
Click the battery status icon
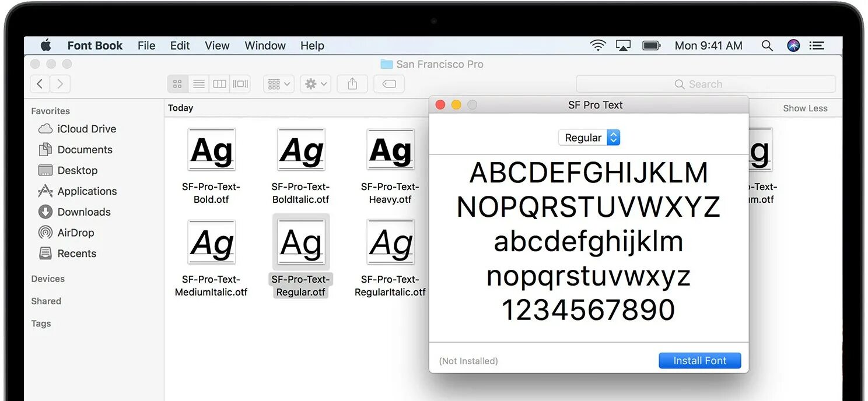pos(651,45)
